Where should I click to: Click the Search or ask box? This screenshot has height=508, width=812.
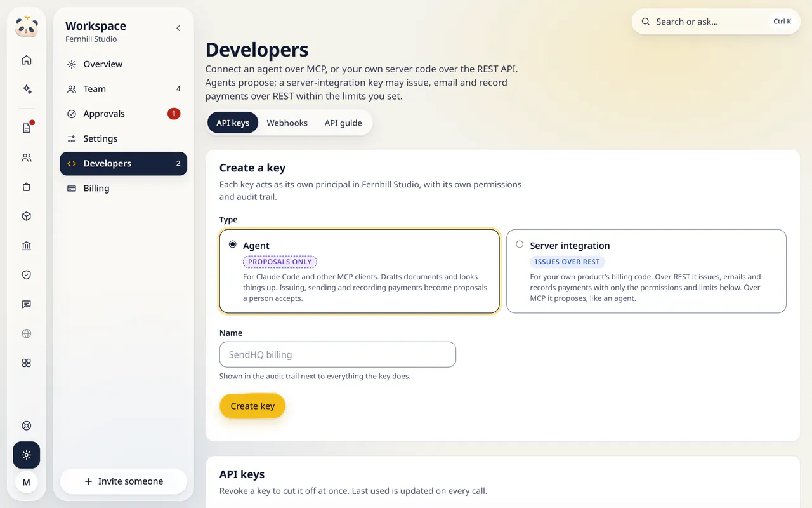pos(716,22)
